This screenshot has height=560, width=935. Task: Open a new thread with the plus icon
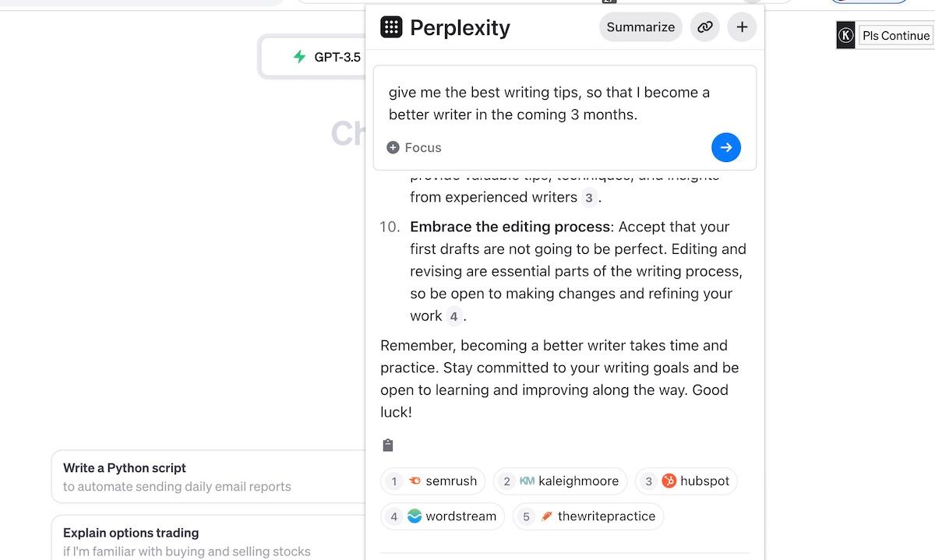pos(742,26)
